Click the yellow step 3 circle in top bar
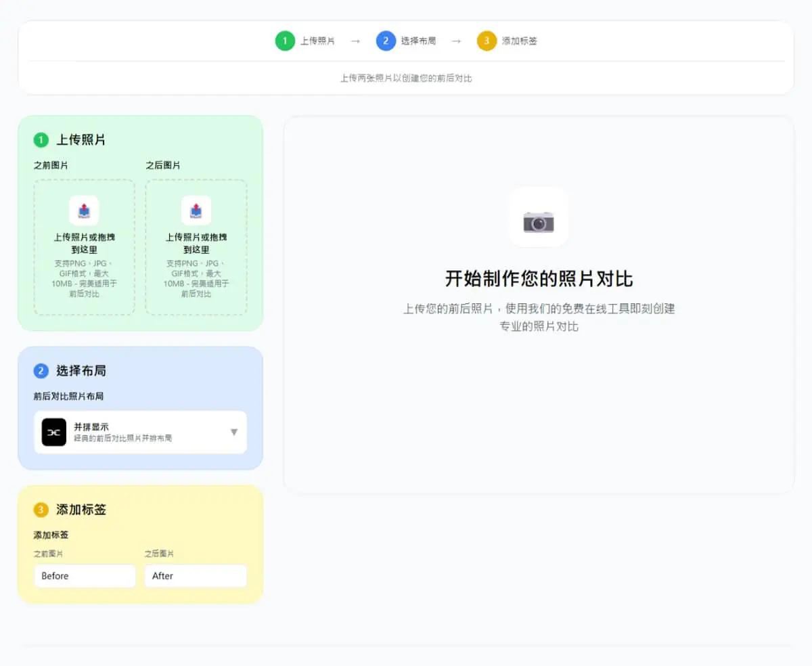The width and height of the screenshot is (812, 666). (487, 41)
